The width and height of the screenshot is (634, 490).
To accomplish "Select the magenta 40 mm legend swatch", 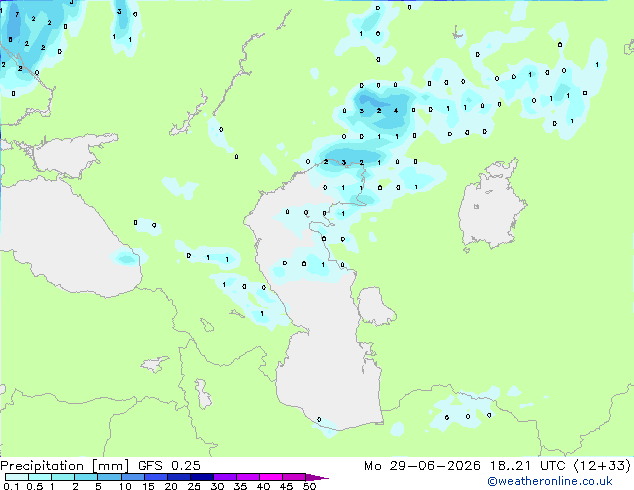I will [271, 477].
